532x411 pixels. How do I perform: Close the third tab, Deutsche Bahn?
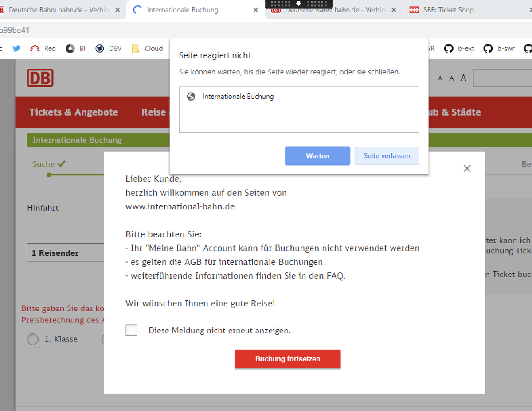394,10
